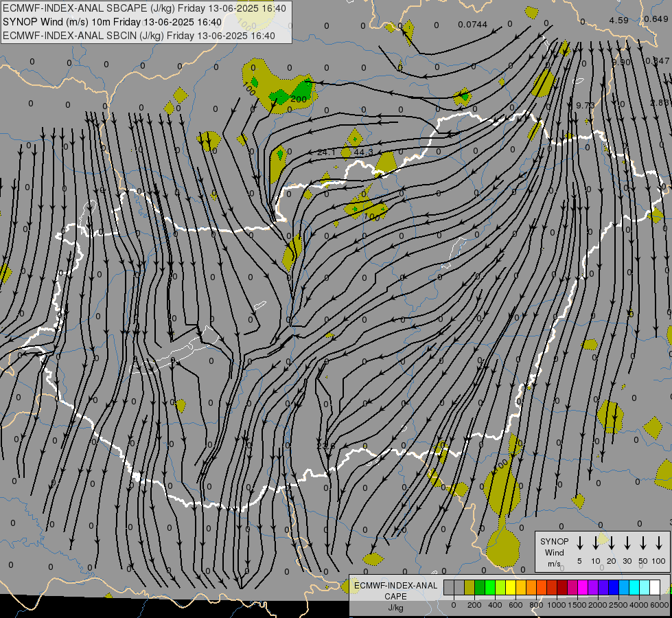The width and height of the screenshot is (672, 618).
Task: Click the SBCIN title line at top
Action: coord(139,36)
